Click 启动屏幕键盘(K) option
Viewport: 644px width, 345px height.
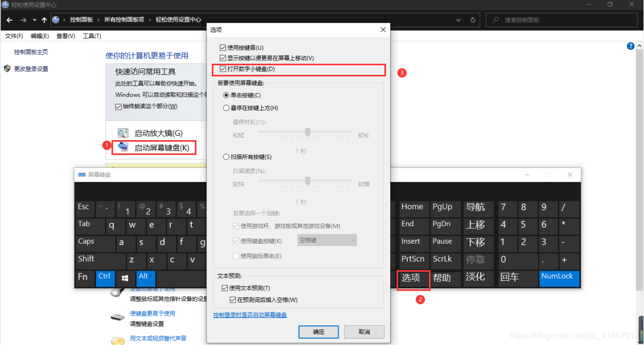161,148
